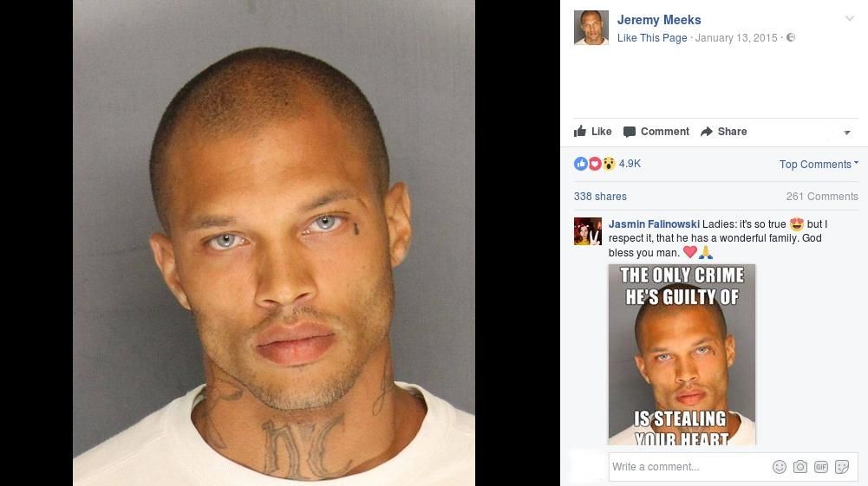868x486 pixels.
Task: Attach a photo using the camera icon
Action: pyautogui.click(x=799, y=467)
